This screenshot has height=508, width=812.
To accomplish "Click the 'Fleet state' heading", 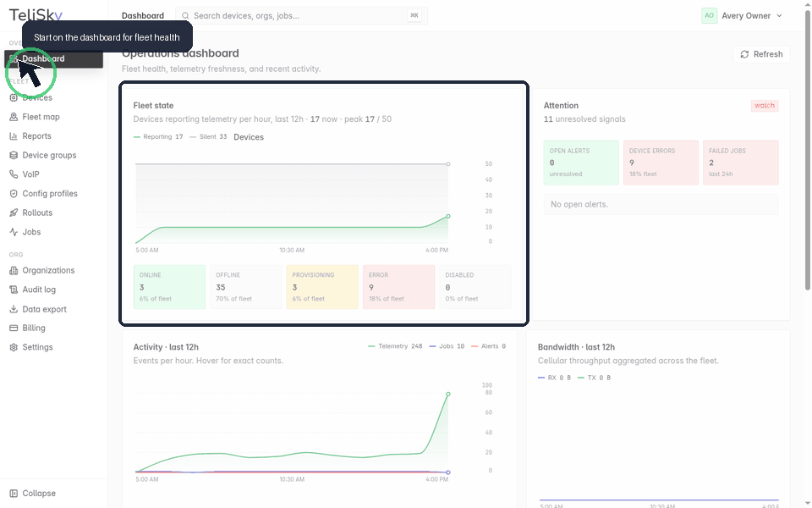I will [153, 105].
